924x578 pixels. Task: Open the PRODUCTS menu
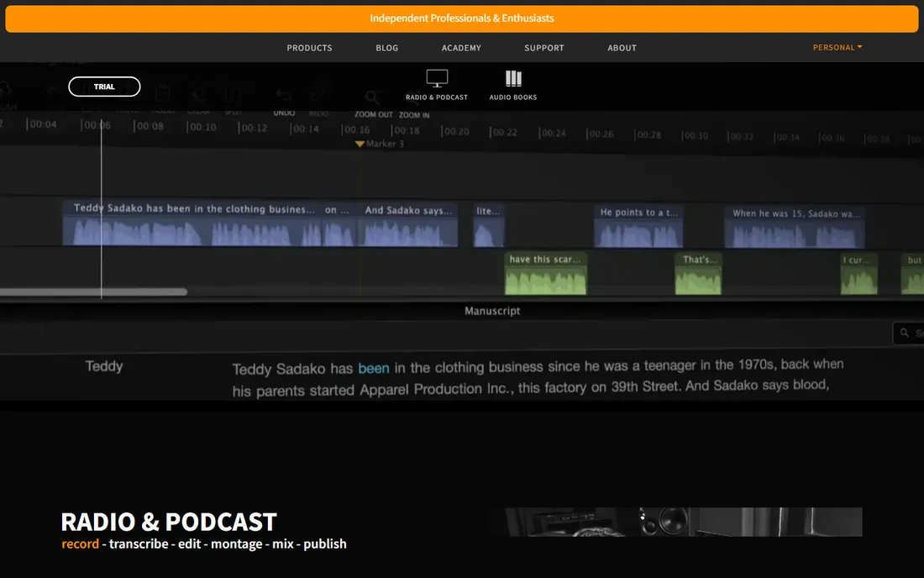tap(309, 48)
